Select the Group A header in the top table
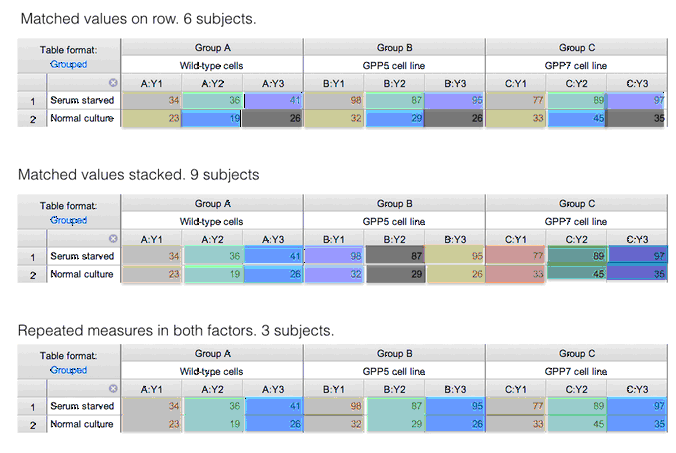Image resolution: width=676 pixels, height=453 pixels. click(212, 48)
